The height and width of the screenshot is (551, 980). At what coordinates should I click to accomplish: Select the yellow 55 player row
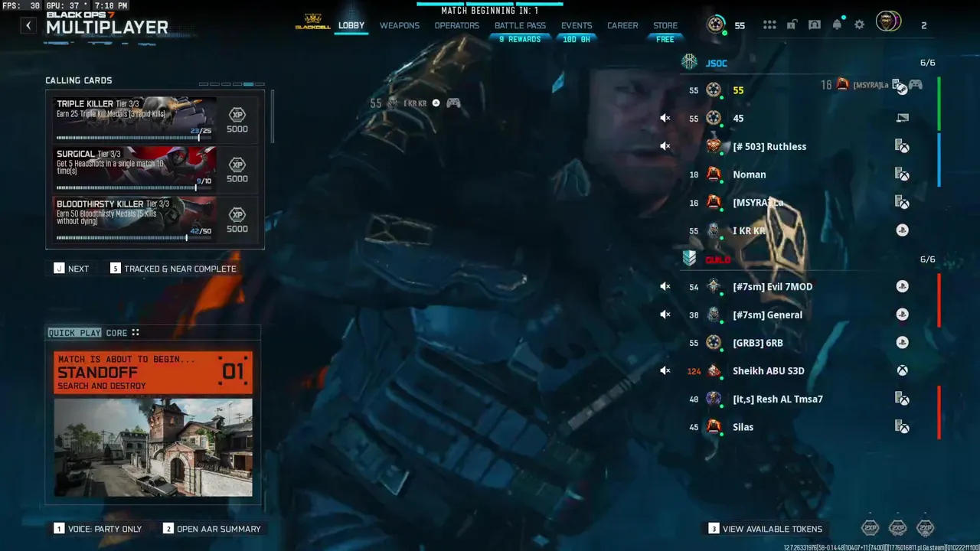pos(799,90)
